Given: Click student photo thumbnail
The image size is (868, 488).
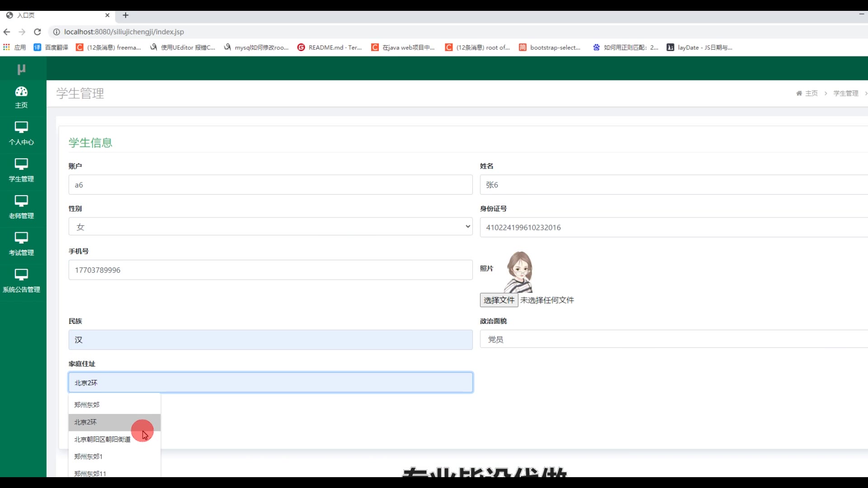Looking at the screenshot, I should point(519,272).
